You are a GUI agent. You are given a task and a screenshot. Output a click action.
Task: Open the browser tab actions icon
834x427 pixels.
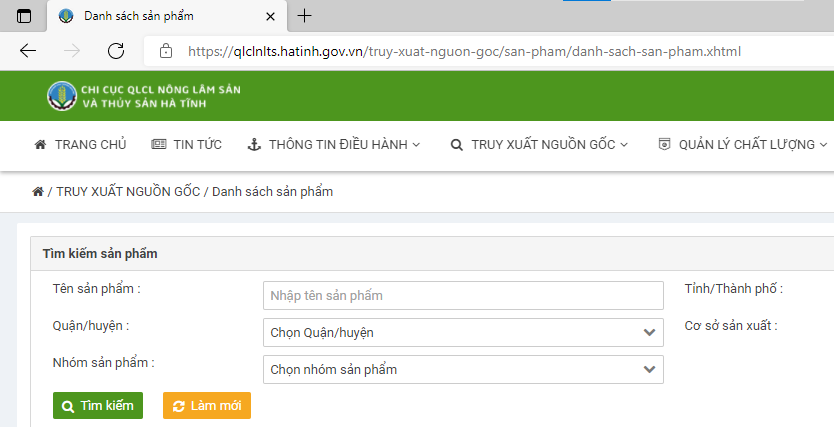(x=24, y=16)
